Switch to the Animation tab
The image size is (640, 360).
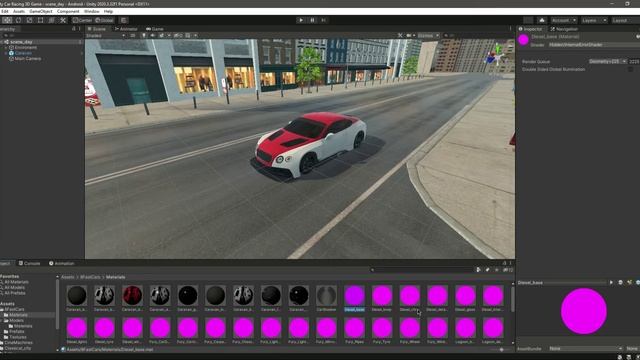click(62, 263)
